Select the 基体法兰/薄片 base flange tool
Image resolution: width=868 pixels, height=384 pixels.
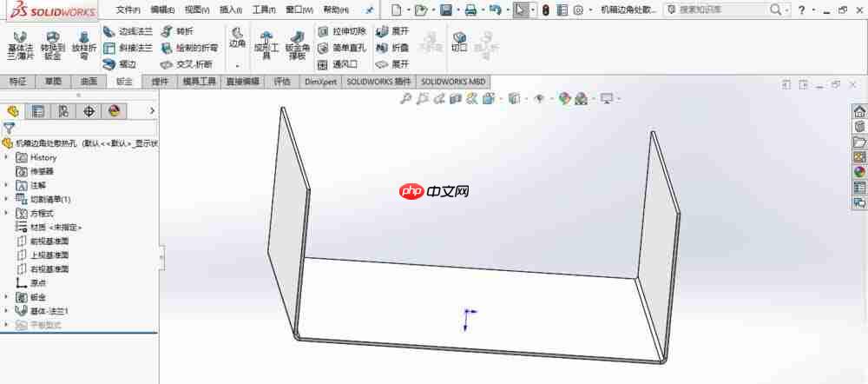click(21, 45)
